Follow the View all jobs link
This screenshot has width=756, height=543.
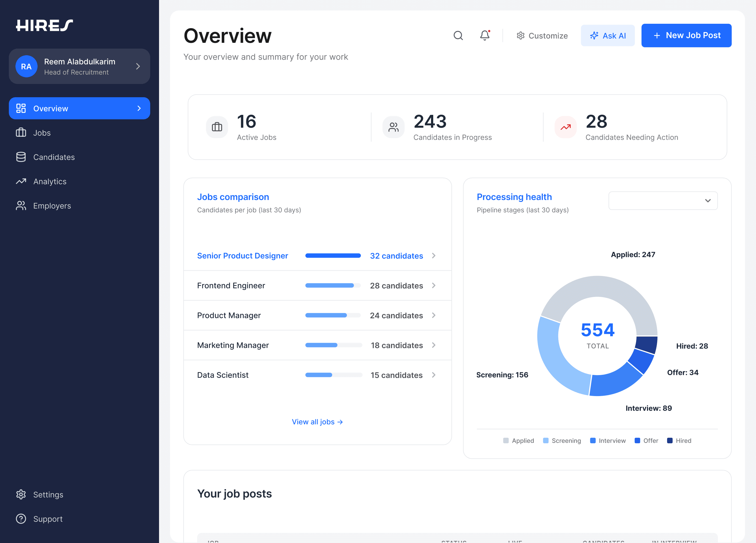[317, 422]
